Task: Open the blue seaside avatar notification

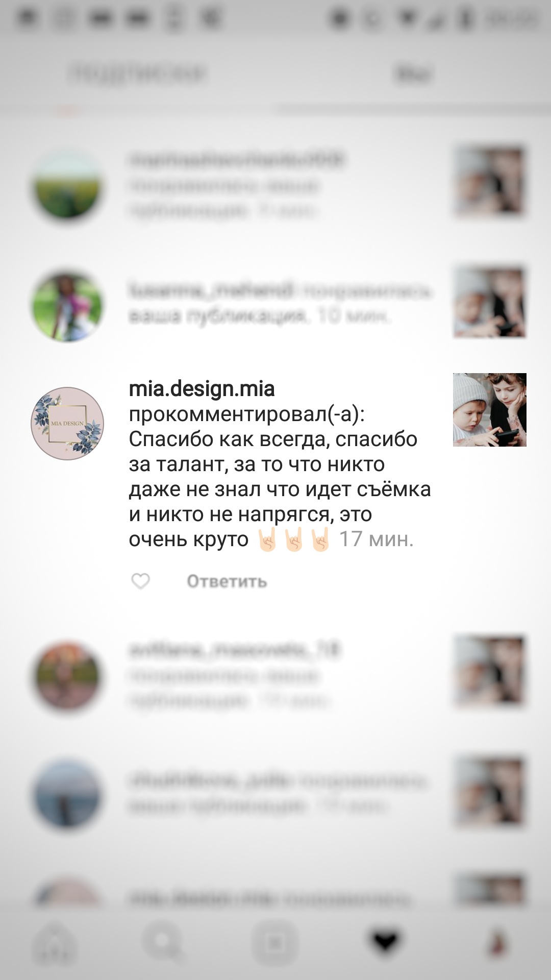Action: (x=68, y=795)
